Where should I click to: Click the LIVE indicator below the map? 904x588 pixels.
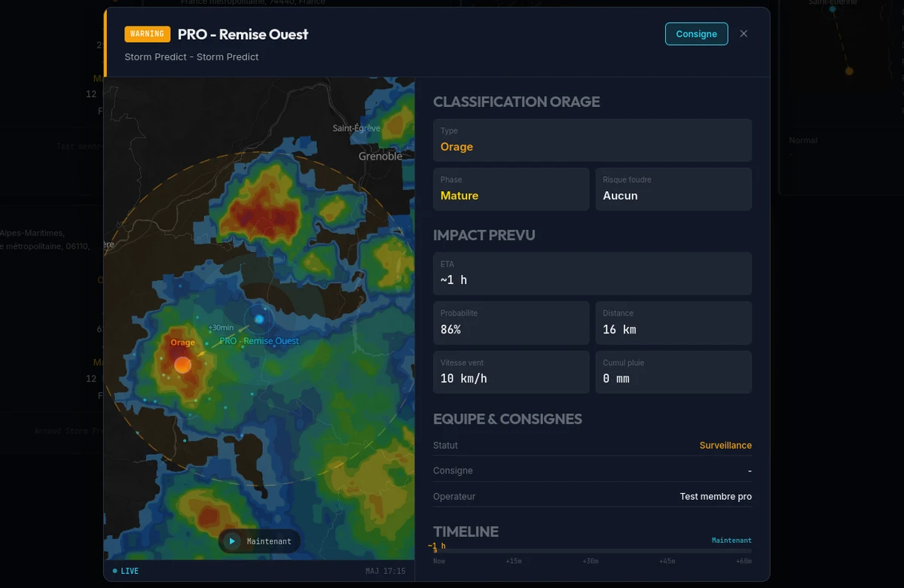126,571
